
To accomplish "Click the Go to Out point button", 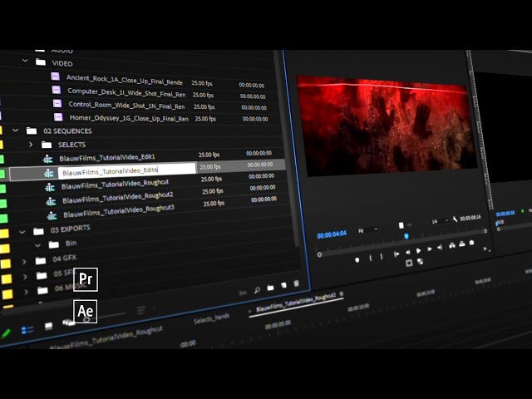I will [440, 248].
